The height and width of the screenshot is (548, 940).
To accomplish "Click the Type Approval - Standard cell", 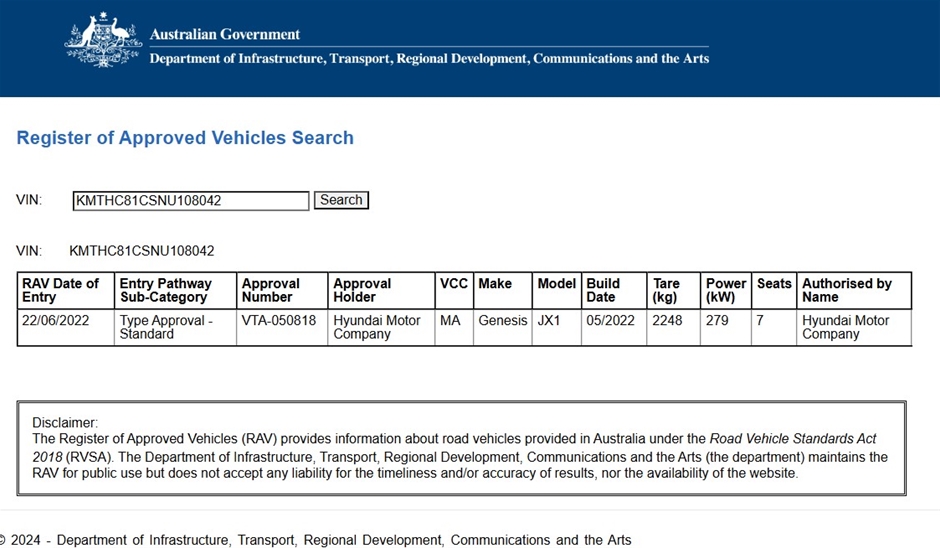I will 166,327.
